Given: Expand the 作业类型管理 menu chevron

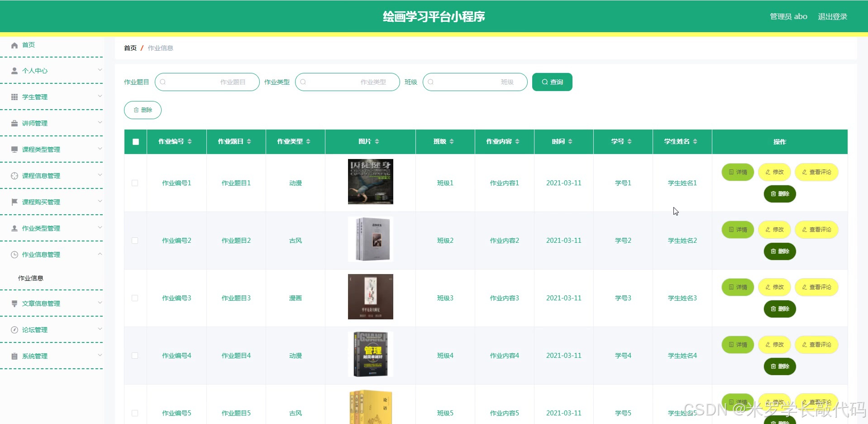Looking at the screenshot, I should (100, 227).
